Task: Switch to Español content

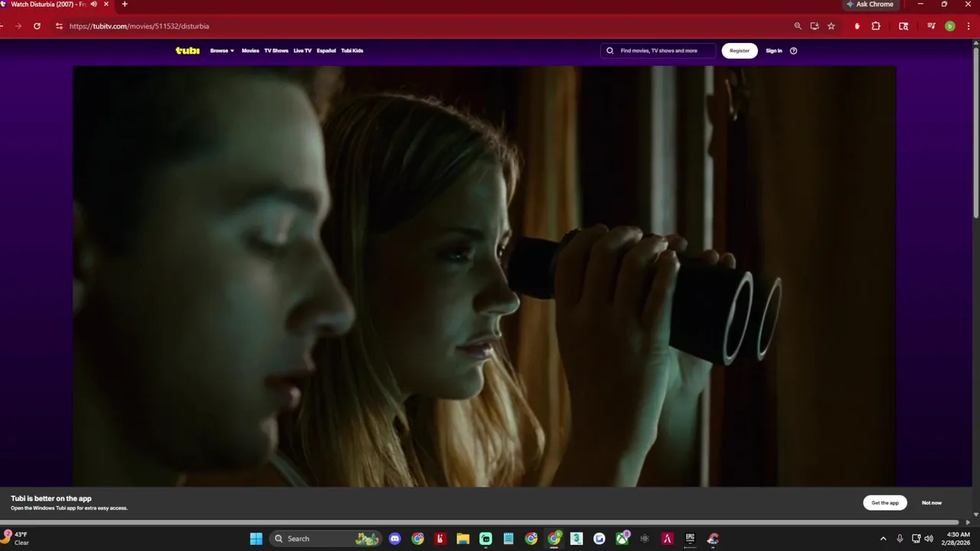Action: (x=326, y=51)
